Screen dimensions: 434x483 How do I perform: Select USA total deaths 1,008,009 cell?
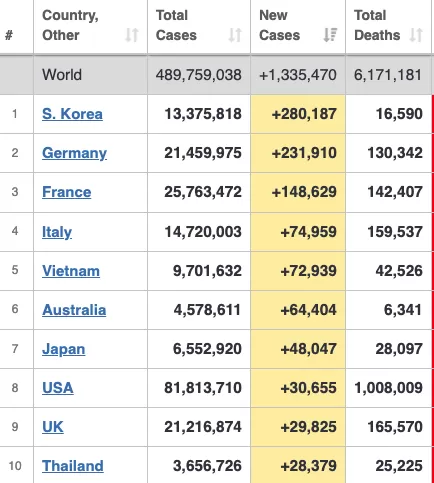coord(388,388)
